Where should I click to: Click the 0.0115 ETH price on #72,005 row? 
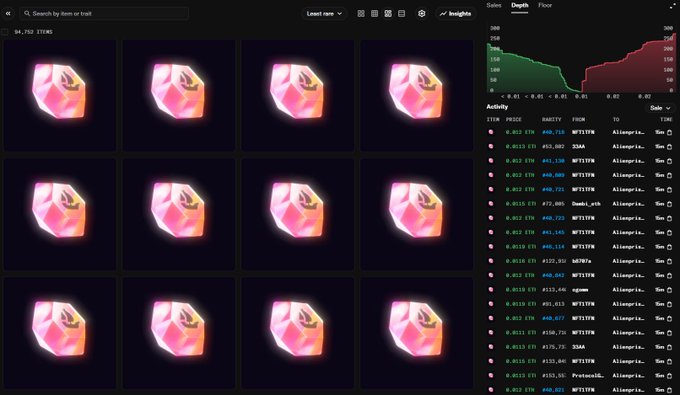click(520, 204)
